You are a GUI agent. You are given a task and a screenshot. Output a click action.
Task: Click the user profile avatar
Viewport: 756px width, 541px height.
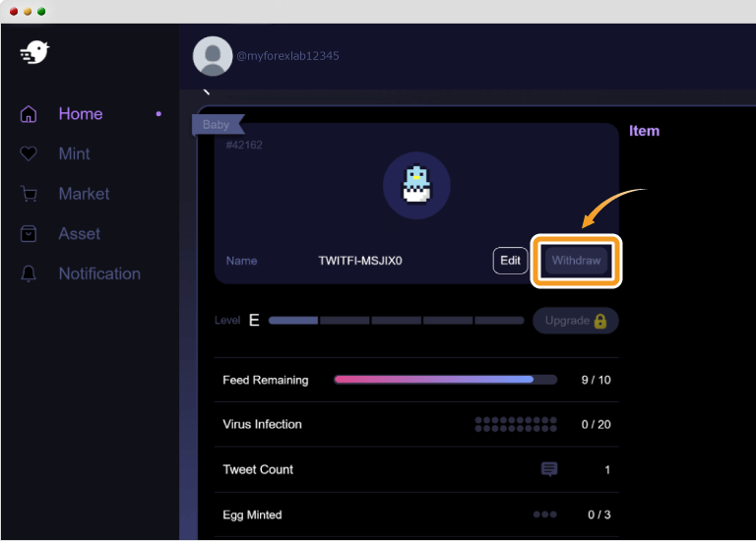(x=213, y=57)
